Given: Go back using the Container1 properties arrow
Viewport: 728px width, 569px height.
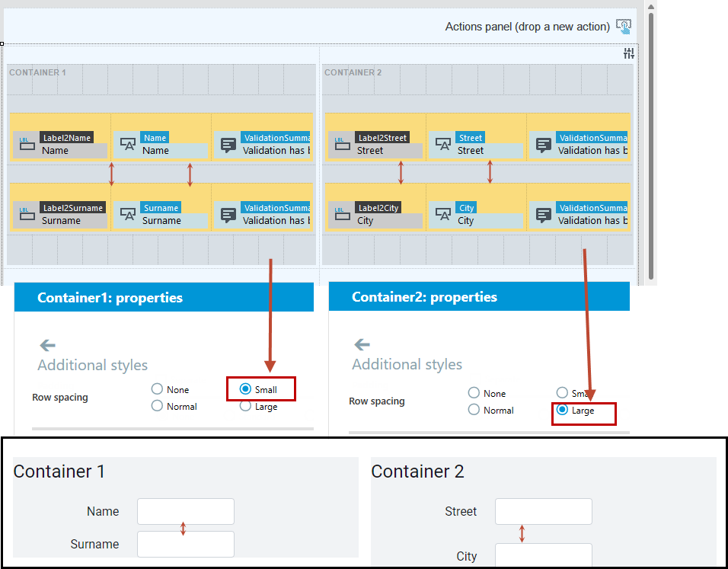Looking at the screenshot, I should [x=47, y=345].
